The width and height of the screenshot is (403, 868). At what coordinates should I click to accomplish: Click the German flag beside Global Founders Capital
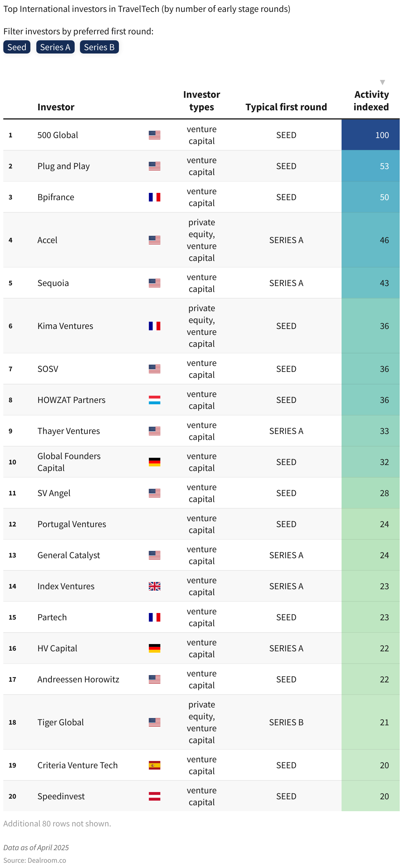pos(154,462)
